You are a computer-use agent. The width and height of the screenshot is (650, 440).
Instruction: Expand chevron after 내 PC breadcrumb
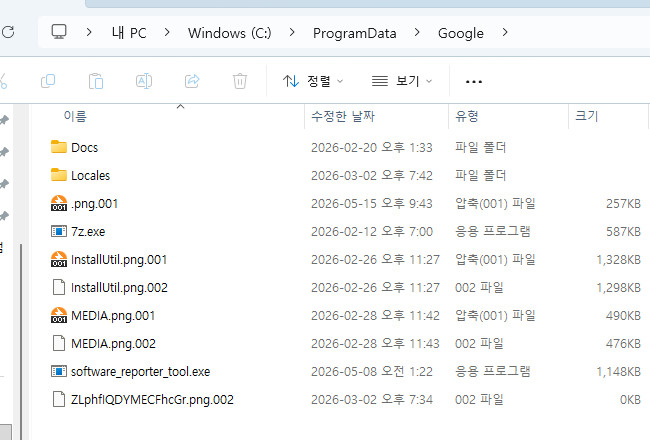tap(167, 32)
